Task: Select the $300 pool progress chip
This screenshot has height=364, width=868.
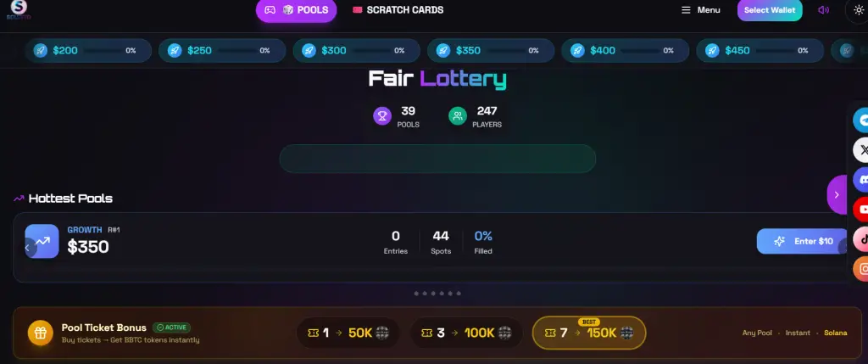Action: [x=357, y=50]
